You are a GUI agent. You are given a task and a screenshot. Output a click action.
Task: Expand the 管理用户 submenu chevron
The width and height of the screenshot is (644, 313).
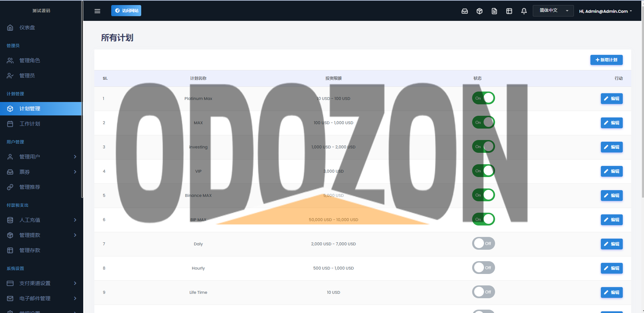75,157
